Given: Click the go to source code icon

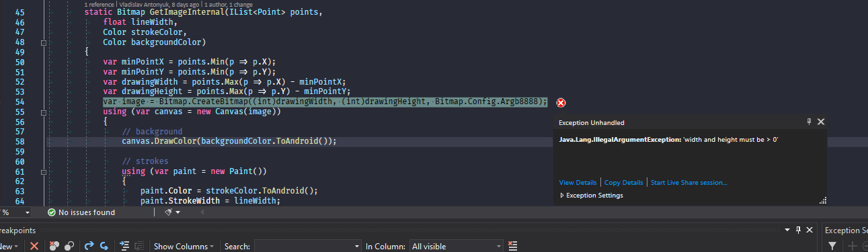Looking at the screenshot, I should click(124, 247).
